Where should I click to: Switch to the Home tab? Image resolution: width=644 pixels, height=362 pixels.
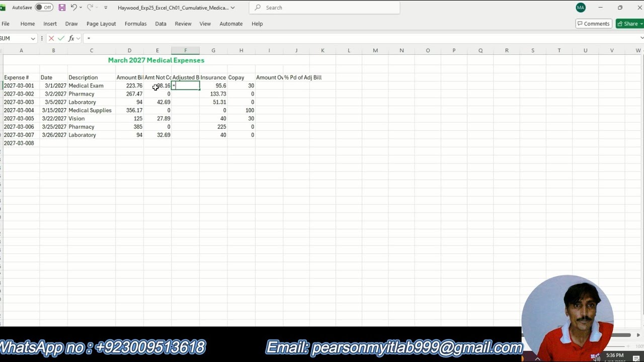point(28,24)
